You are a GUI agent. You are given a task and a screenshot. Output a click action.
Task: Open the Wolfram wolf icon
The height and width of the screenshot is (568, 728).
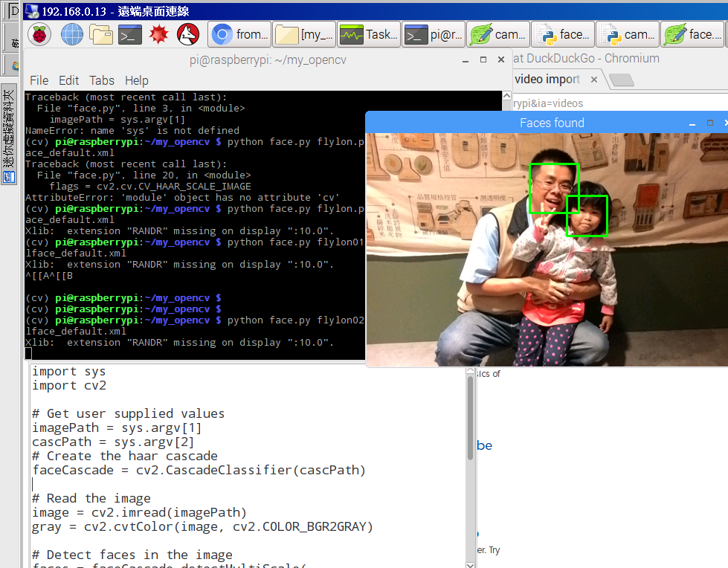click(188, 34)
